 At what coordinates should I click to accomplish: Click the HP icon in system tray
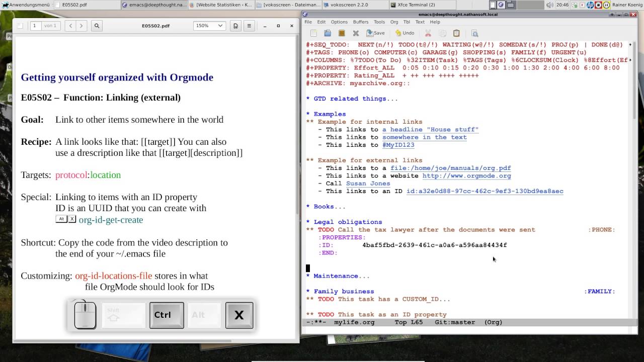[591, 5]
